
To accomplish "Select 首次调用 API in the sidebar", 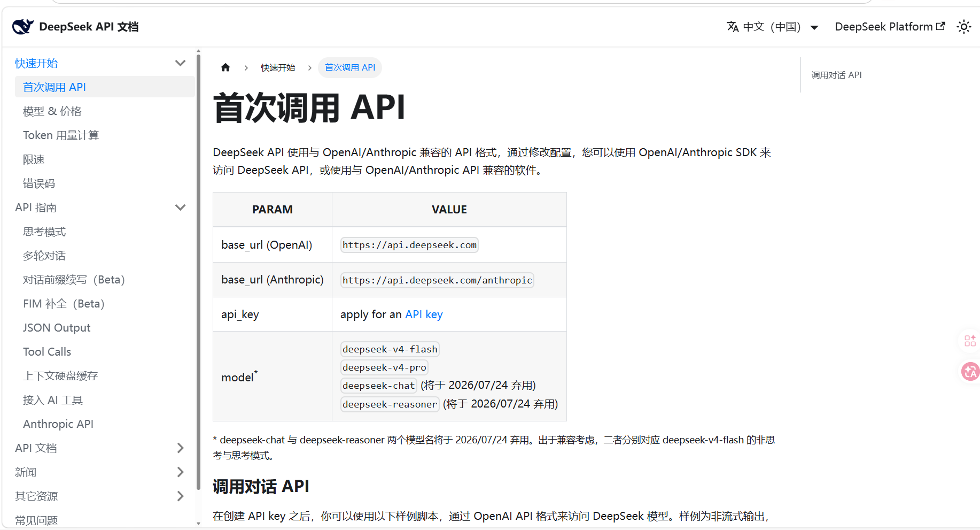I will click(105, 87).
